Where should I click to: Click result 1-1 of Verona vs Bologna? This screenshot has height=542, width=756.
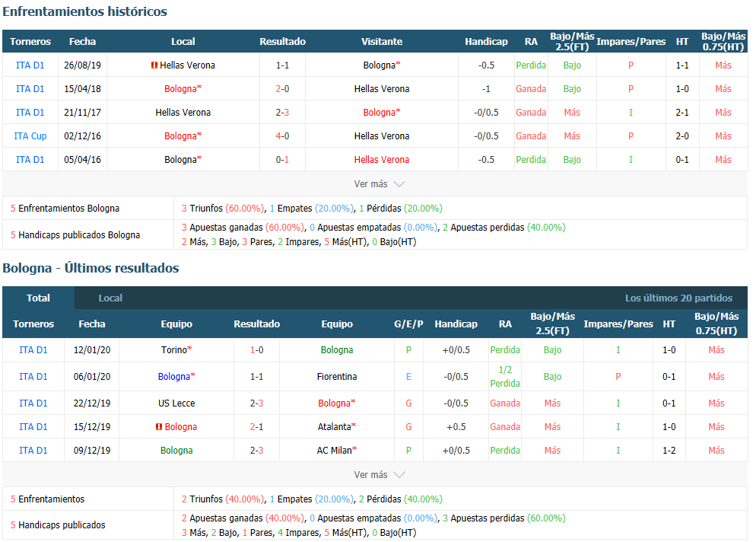click(282, 65)
